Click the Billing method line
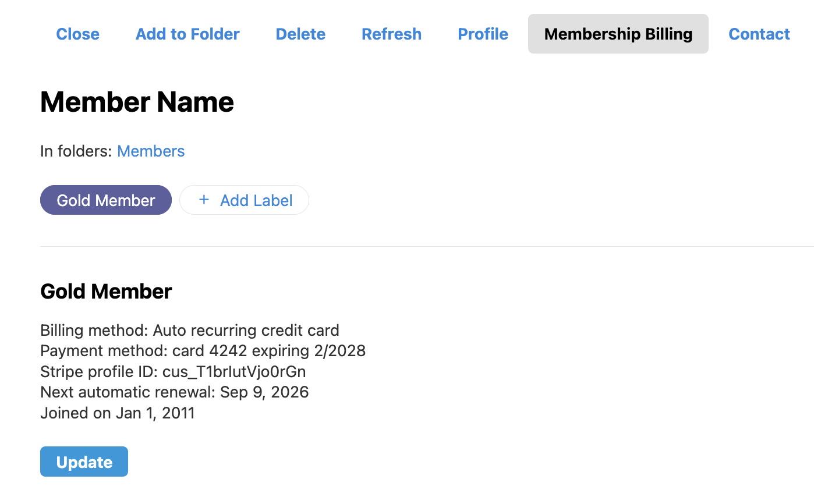The height and width of the screenshot is (504, 814). [189, 331]
